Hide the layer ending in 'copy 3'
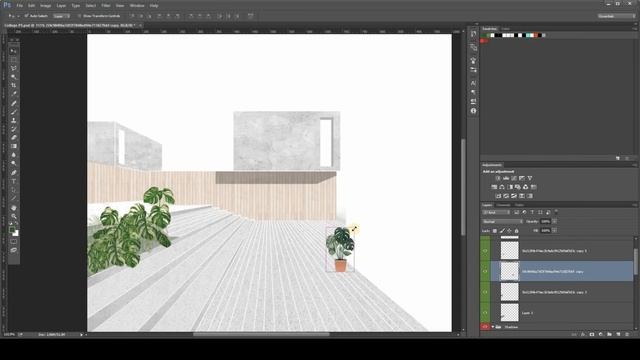Image resolution: width=640 pixels, height=360 pixels. click(x=485, y=251)
